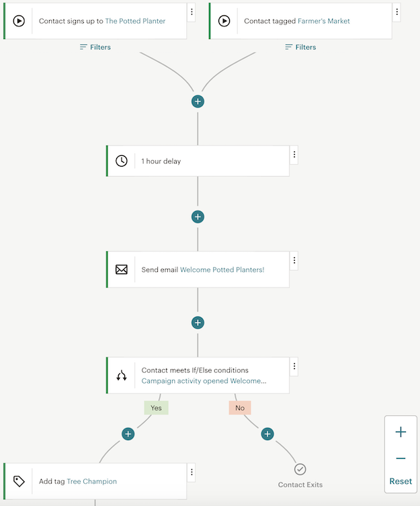Open Filters under the Farmer's Market trigger

(300, 47)
